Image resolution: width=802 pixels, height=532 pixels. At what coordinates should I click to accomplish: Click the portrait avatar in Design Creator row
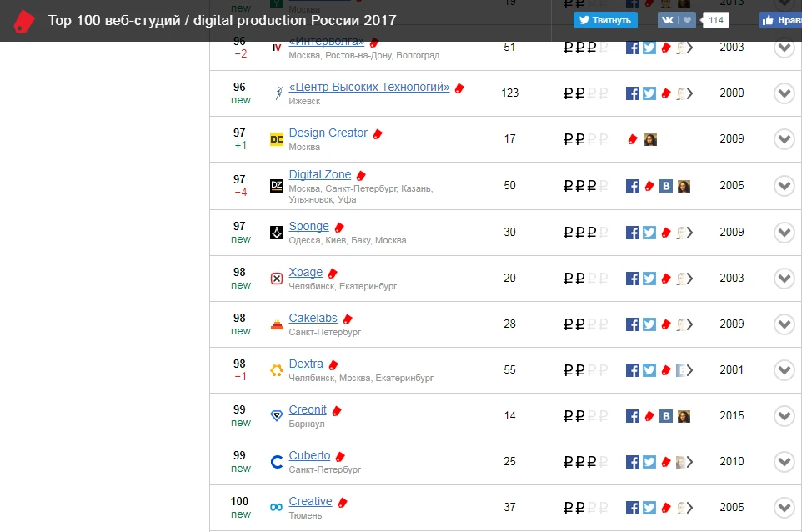click(650, 139)
